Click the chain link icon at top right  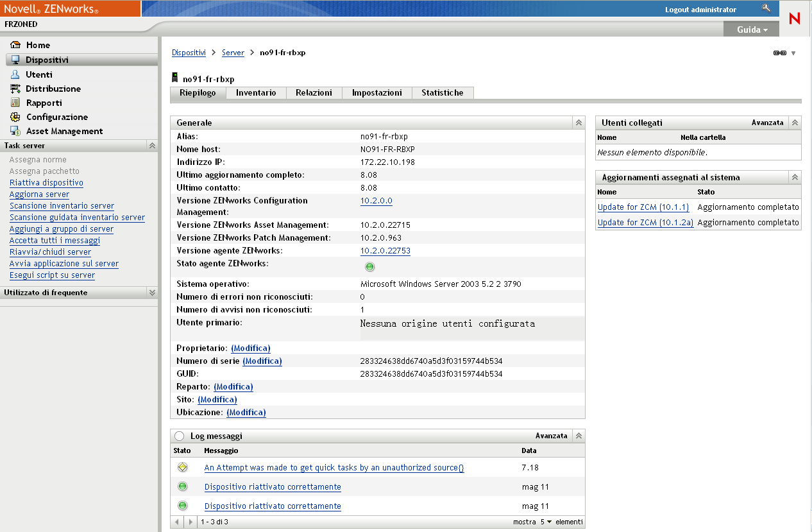click(779, 53)
